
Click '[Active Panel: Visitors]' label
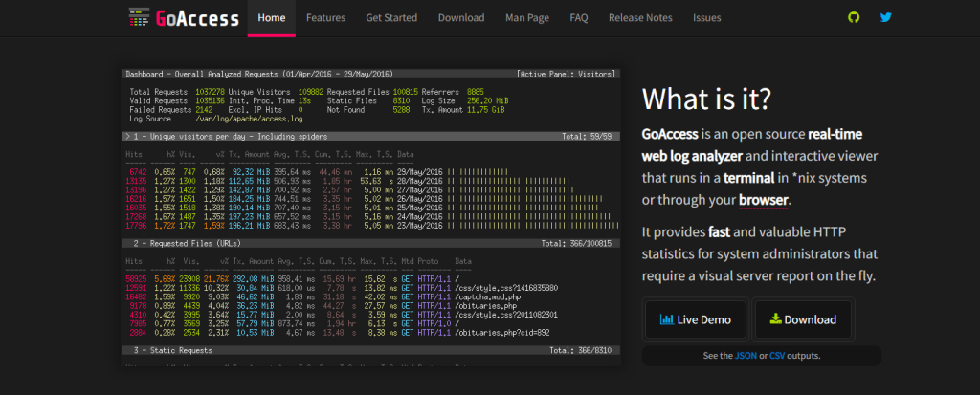coord(567,74)
